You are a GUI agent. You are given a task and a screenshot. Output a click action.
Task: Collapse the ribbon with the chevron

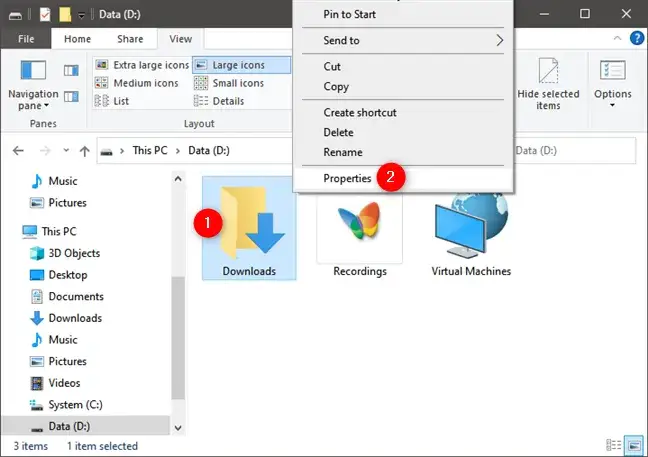click(x=617, y=38)
